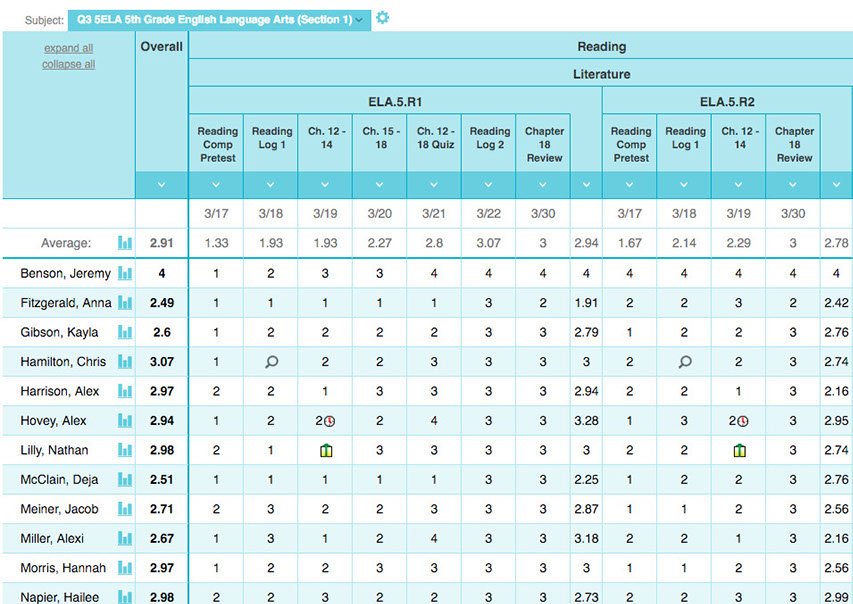Open the chart icon for Gibson, Kayla

(125, 332)
